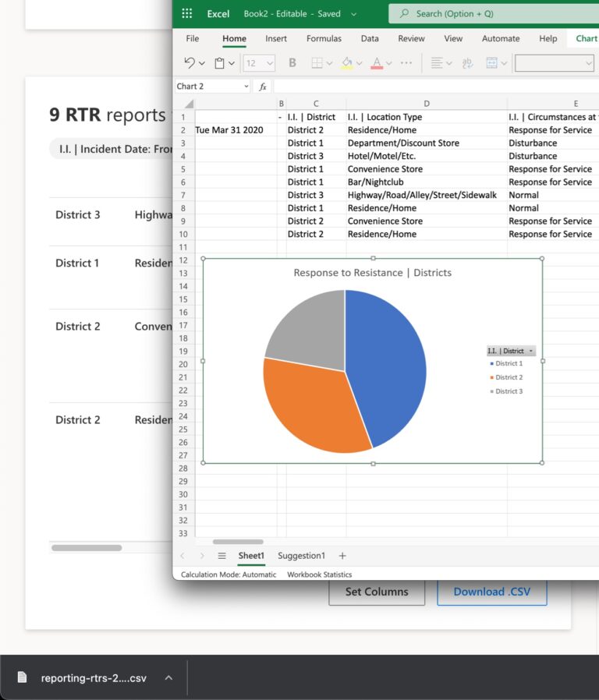Click the Fill Color paint bucket swatch
Screen dimensions: 599x700
click(347, 63)
